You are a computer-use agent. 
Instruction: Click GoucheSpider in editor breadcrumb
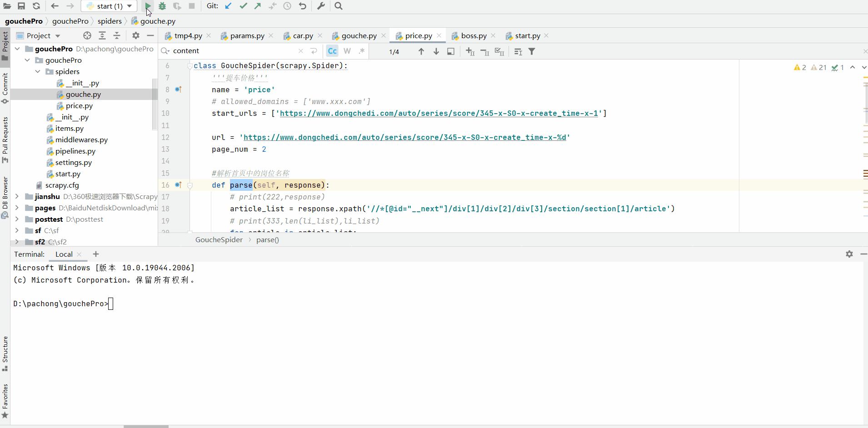pyautogui.click(x=219, y=239)
